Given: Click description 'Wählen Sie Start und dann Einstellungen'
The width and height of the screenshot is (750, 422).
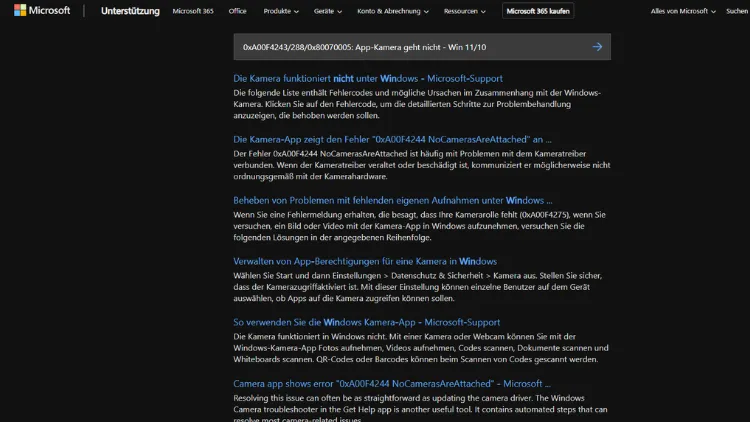Looking at the screenshot, I should click(x=418, y=287).
